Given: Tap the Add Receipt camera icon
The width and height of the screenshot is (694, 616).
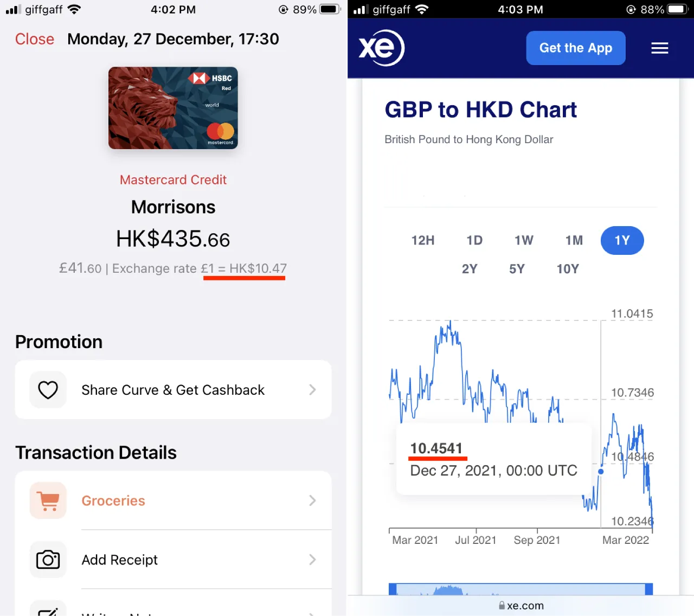Looking at the screenshot, I should (x=48, y=560).
